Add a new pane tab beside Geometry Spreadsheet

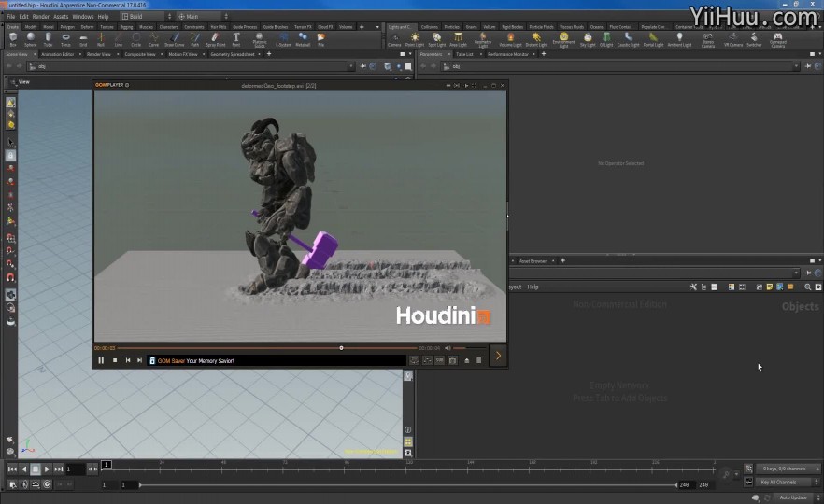click(x=269, y=54)
